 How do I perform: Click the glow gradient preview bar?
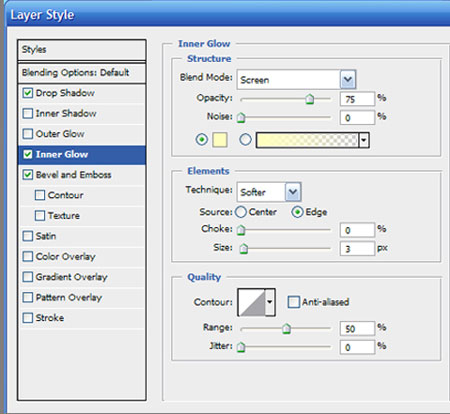(x=307, y=140)
